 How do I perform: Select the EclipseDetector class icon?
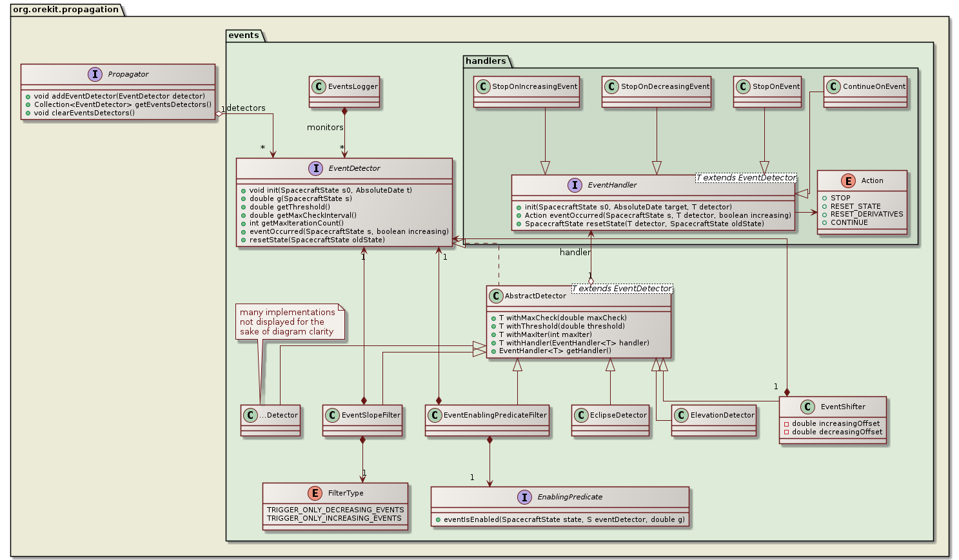tap(581, 416)
